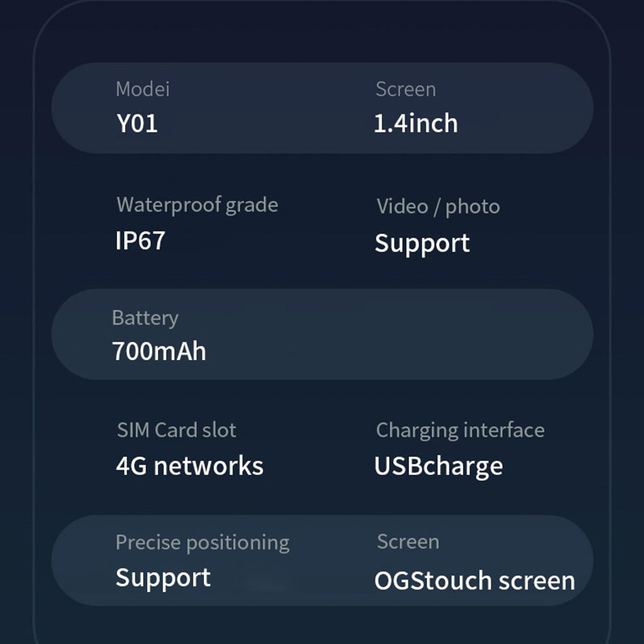The width and height of the screenshot is (644, 644).
Task: Click the Battery label
Action: (145, 317)
